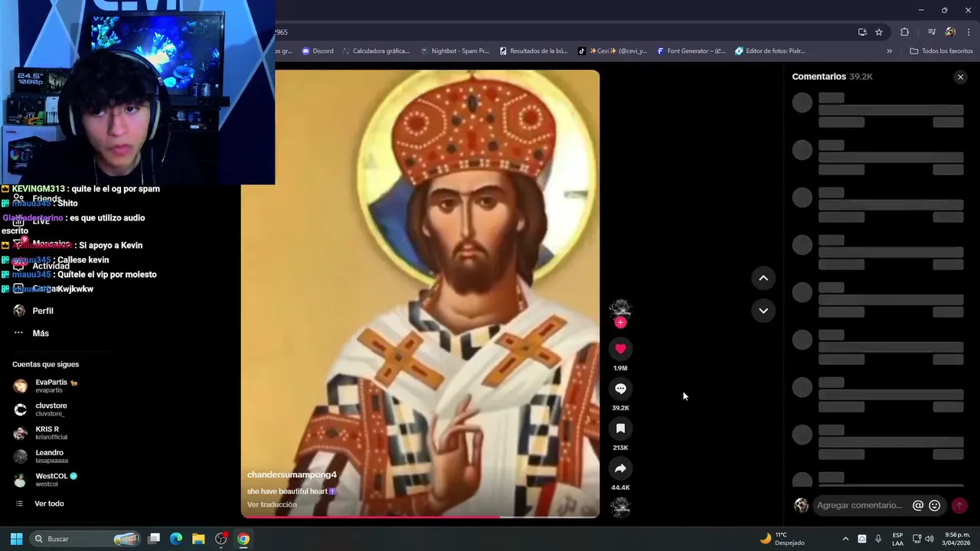This screenshot has height=551, width=980.
Task: Open the Nightbot - Spam Pr... bookmark
Action: click(455, 51)
